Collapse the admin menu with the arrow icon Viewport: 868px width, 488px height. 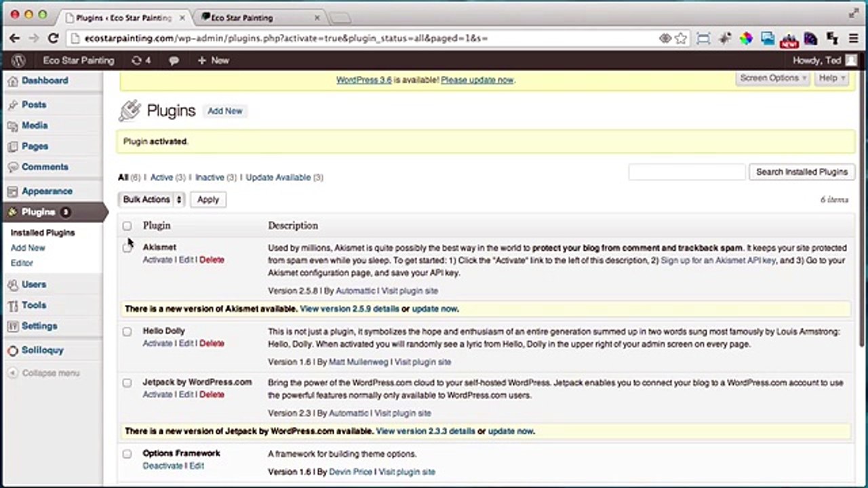(12, 373)
